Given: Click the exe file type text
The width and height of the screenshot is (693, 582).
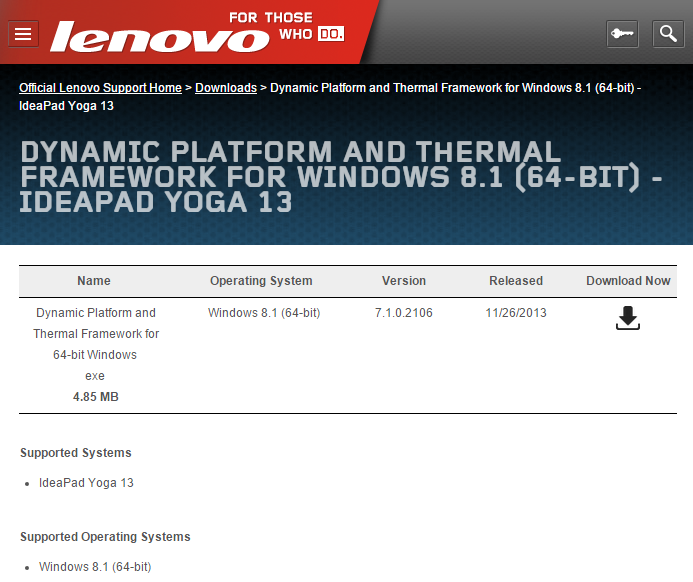Looking at the screenshot, I should coord(95,376).
